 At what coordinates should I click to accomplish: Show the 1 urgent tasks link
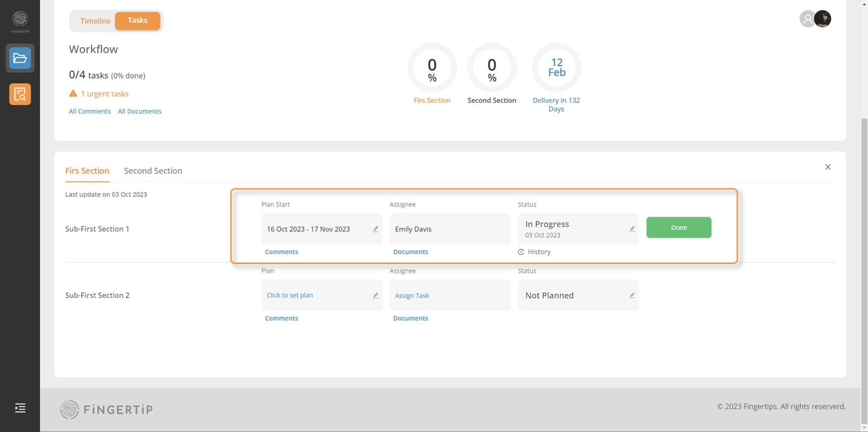click(105, 93)
